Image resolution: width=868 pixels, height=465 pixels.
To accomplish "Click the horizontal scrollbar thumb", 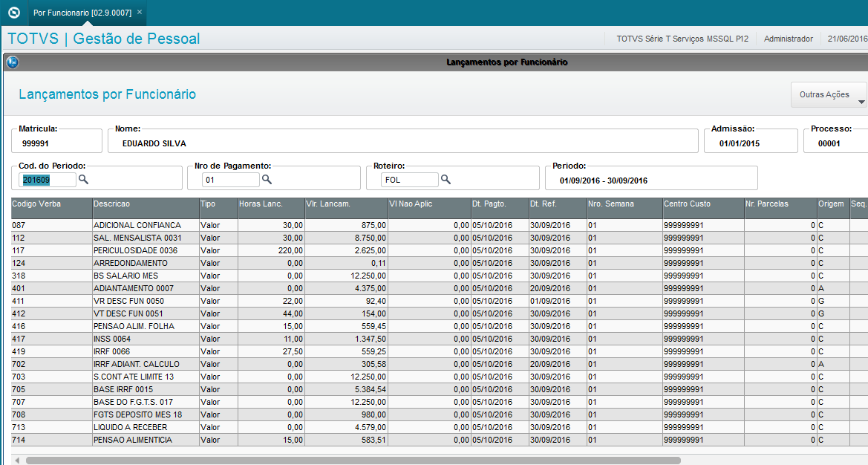I will [x=353, y=461].
